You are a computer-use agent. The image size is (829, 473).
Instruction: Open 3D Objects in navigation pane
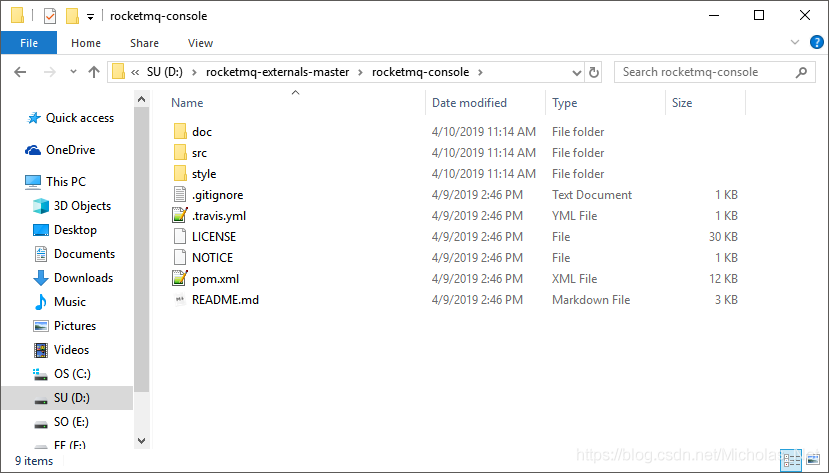coord(82,206)
